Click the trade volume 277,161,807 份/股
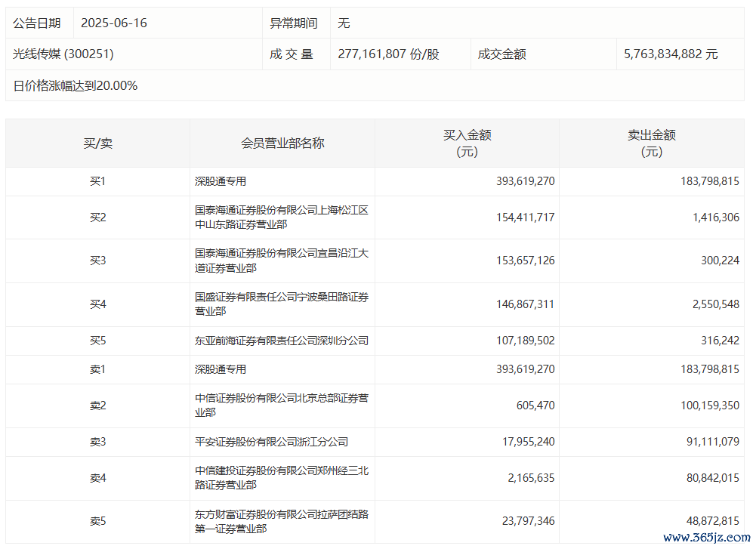 pos(388,54)
